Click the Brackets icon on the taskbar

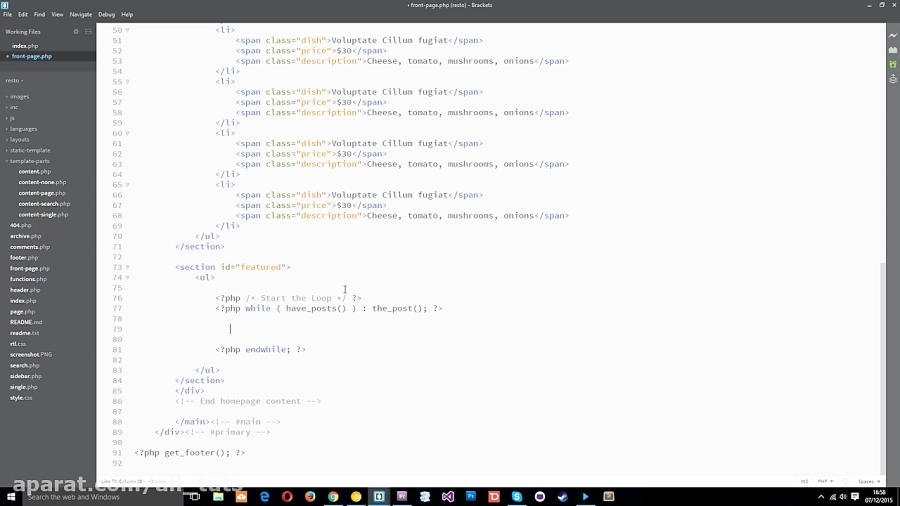click(x=379, y=497)
